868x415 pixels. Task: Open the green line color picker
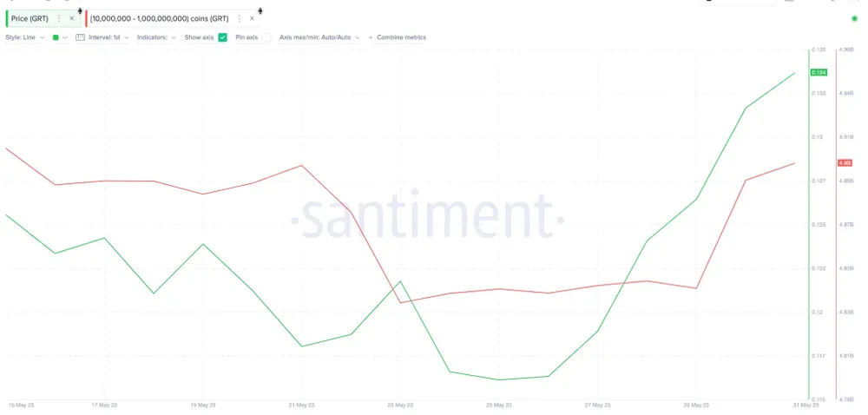[x=59, y=37]
